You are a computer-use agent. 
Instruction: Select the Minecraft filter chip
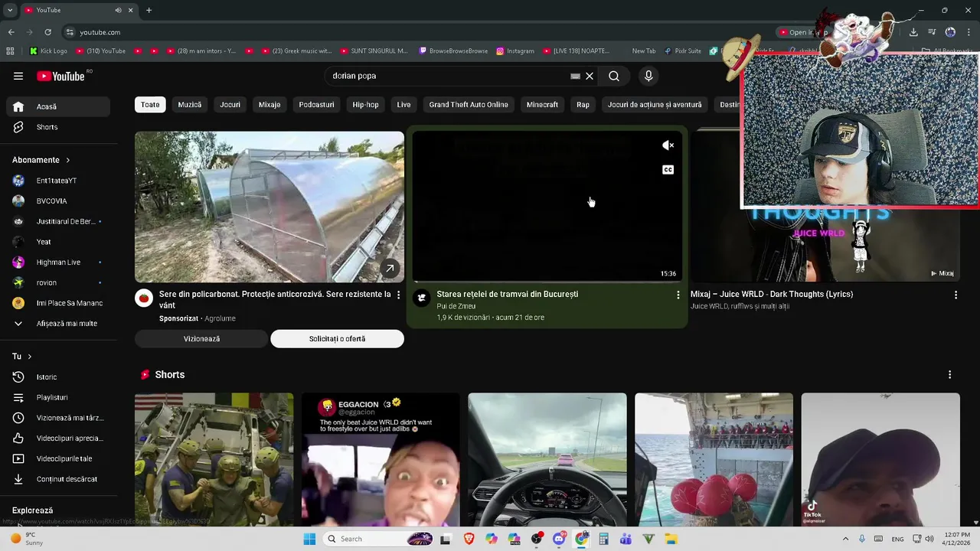coord(542,105)
